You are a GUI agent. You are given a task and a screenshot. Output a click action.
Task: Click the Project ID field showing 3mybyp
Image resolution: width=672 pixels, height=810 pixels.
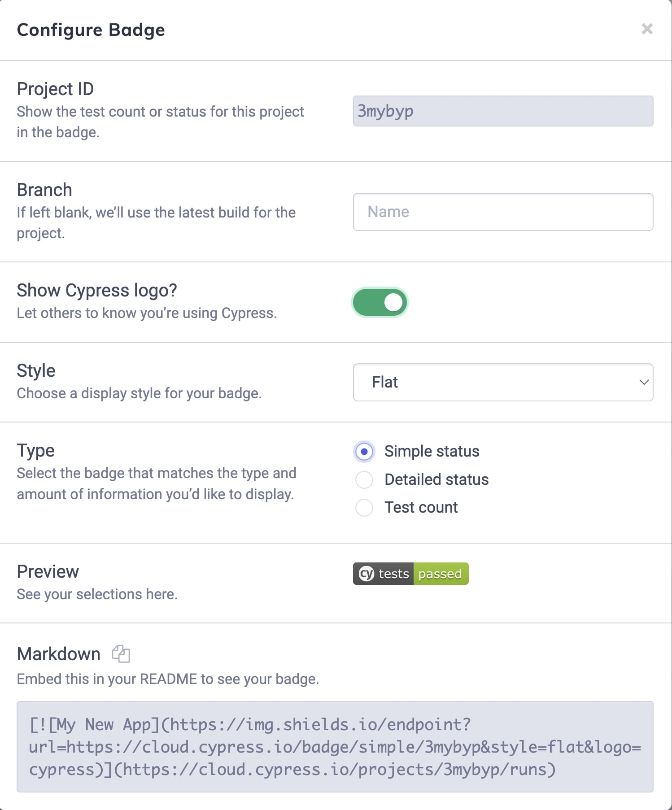[x=502, y=111]
